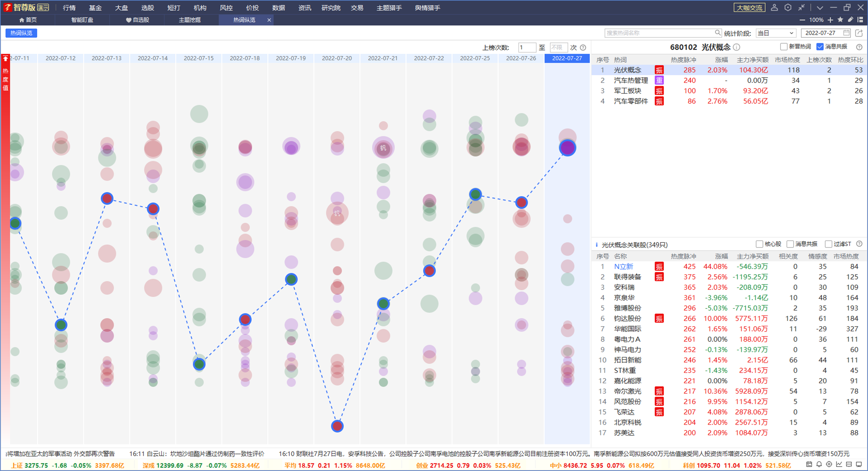Click the 振 badge on 光伏概念 row

[659, 70]
